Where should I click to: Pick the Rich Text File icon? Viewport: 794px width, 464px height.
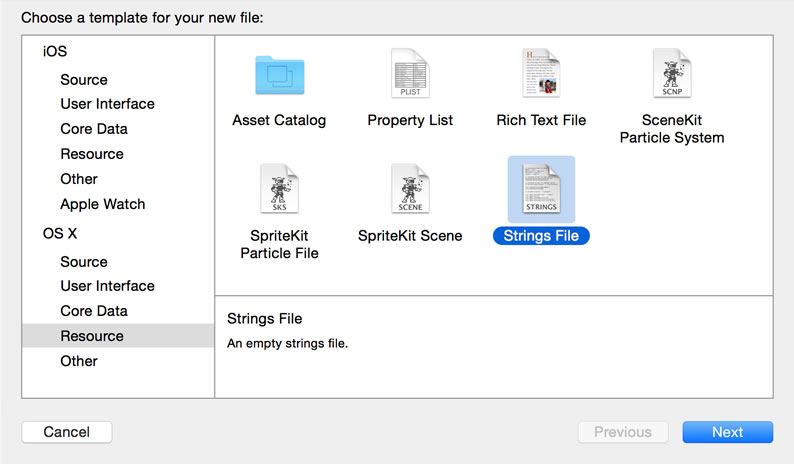[x=541, y=73]
